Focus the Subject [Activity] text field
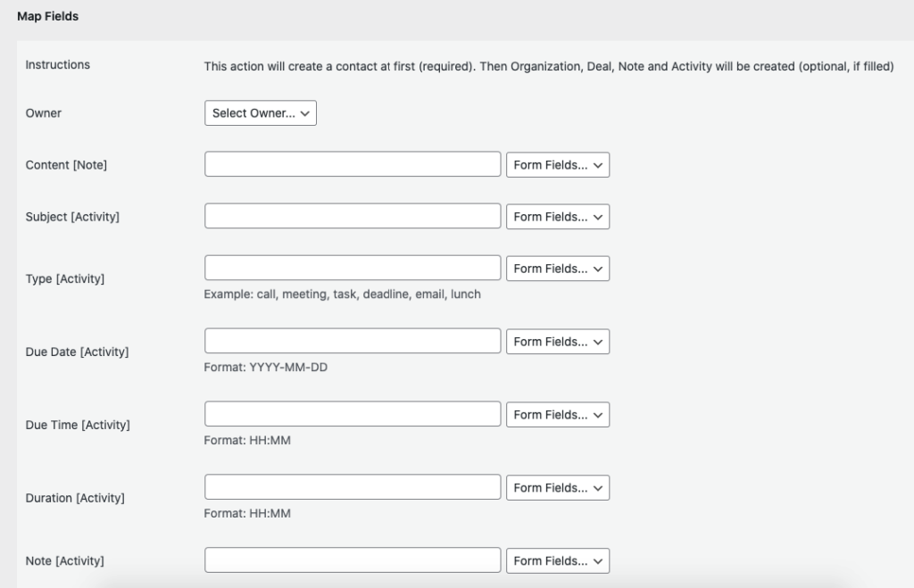 click(352, 216)
